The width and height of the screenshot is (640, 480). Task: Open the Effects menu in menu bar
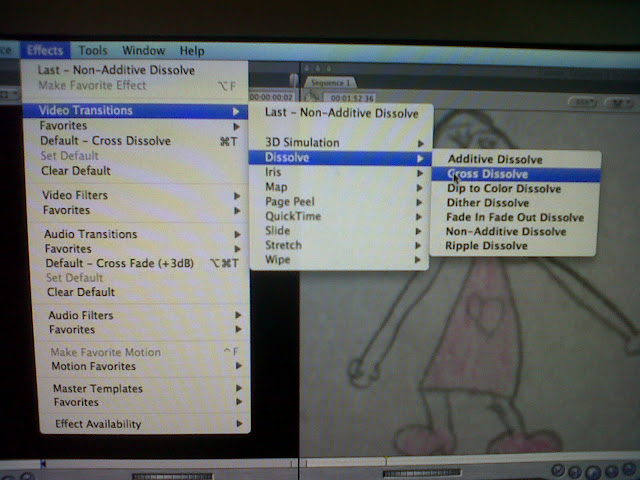(x=45, y=51)
